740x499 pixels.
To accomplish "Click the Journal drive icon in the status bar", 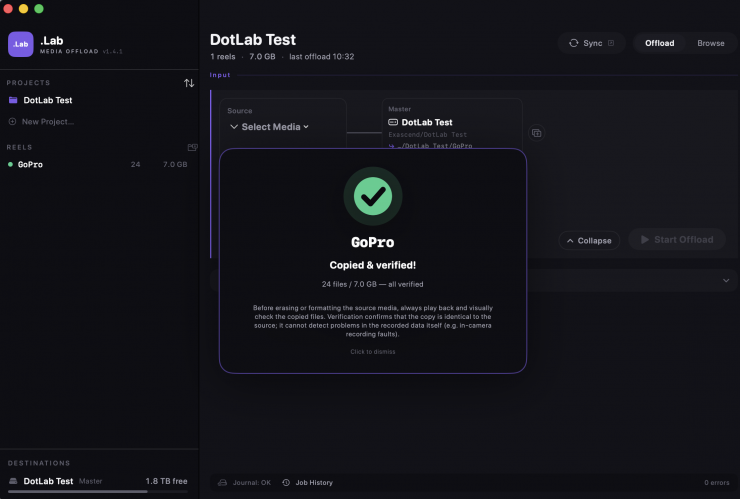I will (222, 482).
